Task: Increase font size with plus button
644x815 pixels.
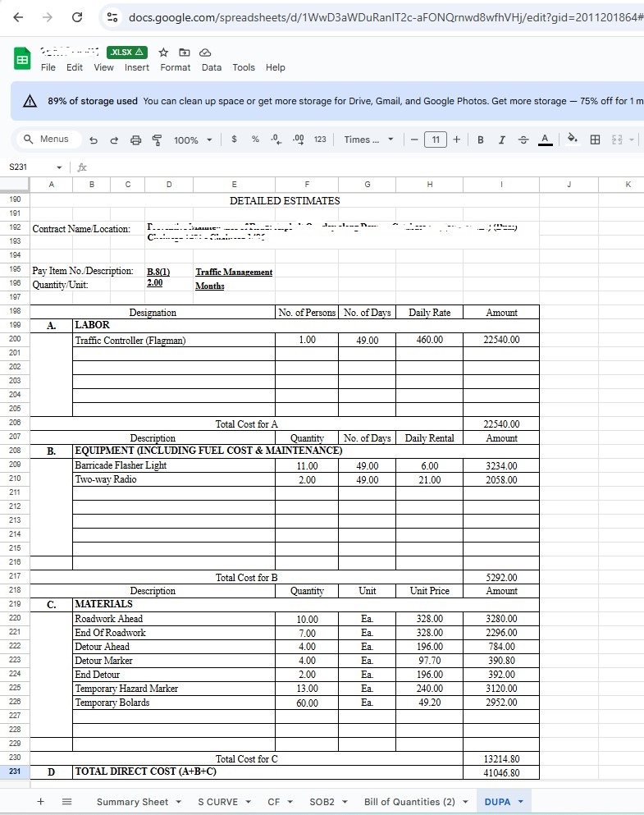Action: 456,140
